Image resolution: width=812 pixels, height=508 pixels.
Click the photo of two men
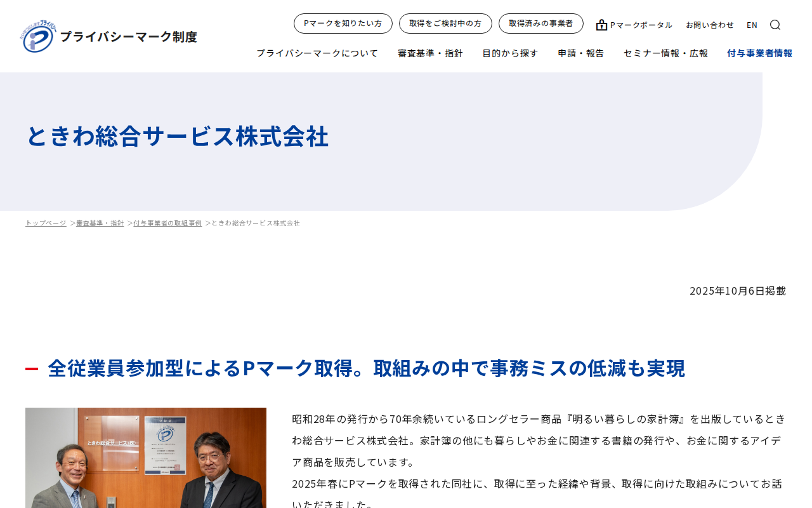(146, 458)
